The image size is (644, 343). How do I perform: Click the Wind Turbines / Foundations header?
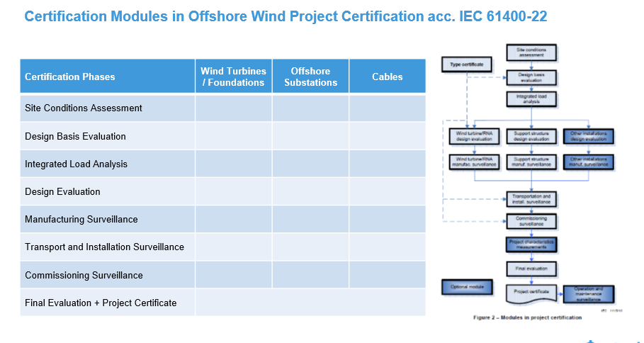(x=233, y=77)
